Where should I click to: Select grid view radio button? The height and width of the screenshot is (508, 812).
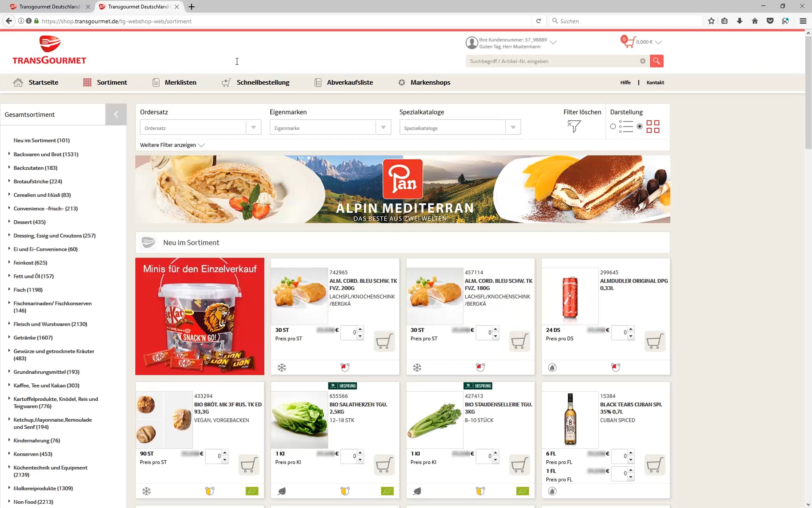pyautogui.click(x=639, y=126)
